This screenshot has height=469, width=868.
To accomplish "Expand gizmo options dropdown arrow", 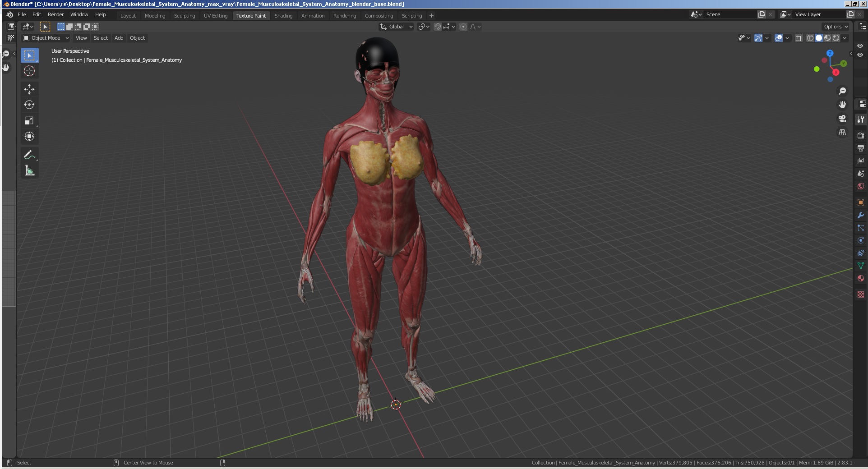I will pyautogui.click(x=767, y=38).
